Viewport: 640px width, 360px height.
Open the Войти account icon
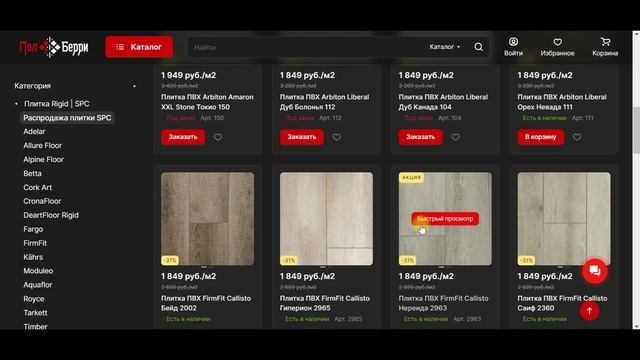[x=513, y=47]
